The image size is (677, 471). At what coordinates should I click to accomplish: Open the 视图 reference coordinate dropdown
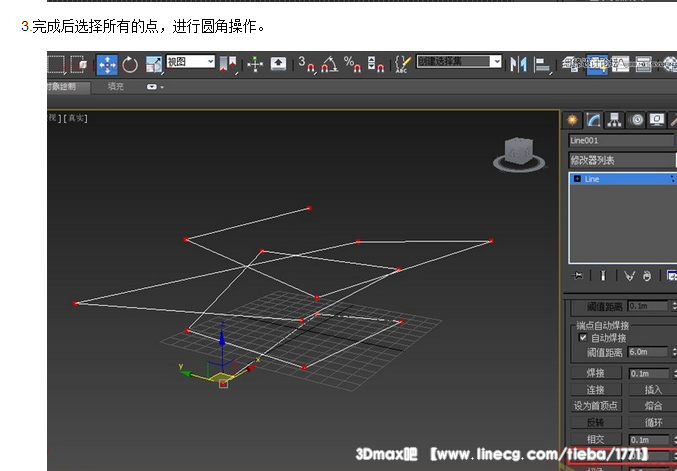[x=190, y=61]
